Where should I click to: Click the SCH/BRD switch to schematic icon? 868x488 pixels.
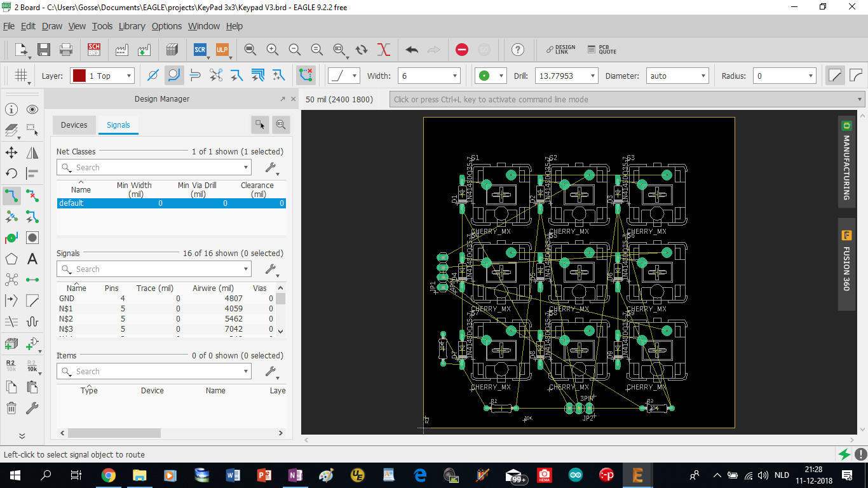click(x=94, y=50)
